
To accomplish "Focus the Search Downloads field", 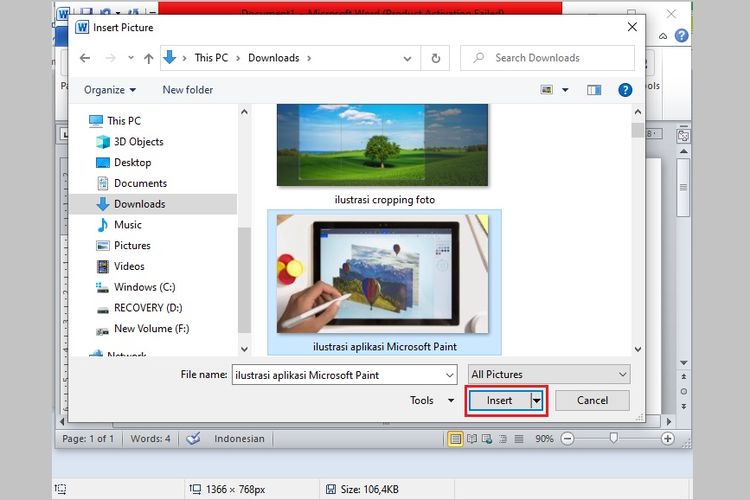I will pos(547,58).
